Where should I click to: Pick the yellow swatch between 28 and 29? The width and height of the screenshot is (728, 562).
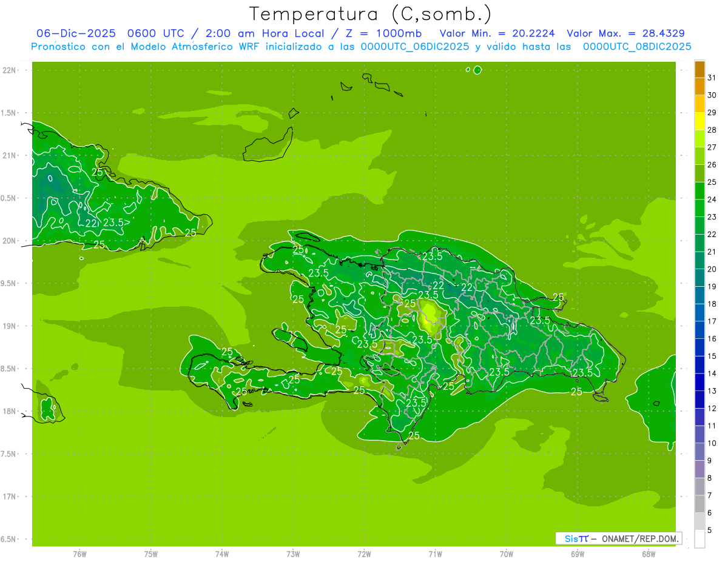[x=699, y=121]
